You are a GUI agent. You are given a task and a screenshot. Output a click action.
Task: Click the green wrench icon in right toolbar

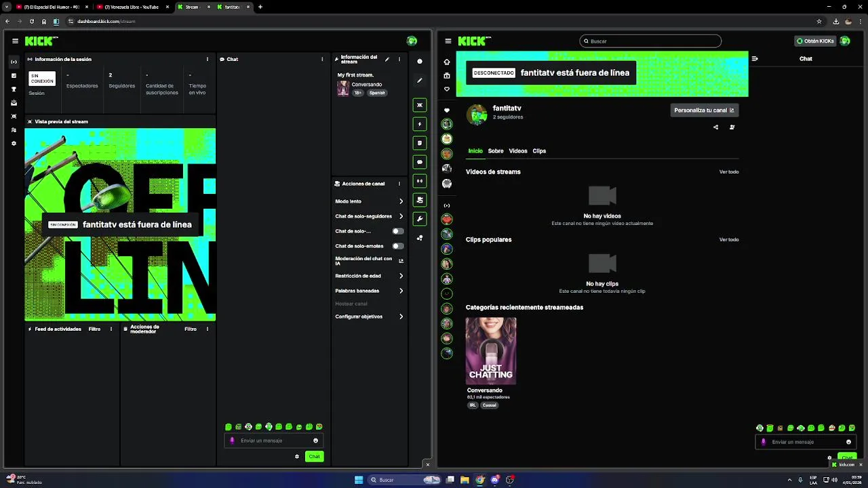(x=420, y=219)
